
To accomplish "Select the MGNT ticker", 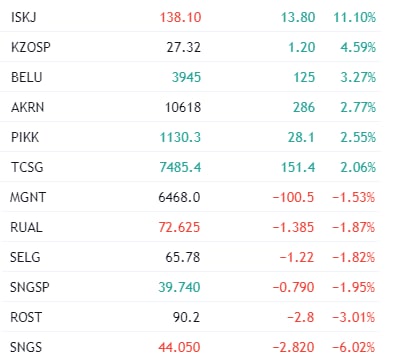I will [28, 197].
